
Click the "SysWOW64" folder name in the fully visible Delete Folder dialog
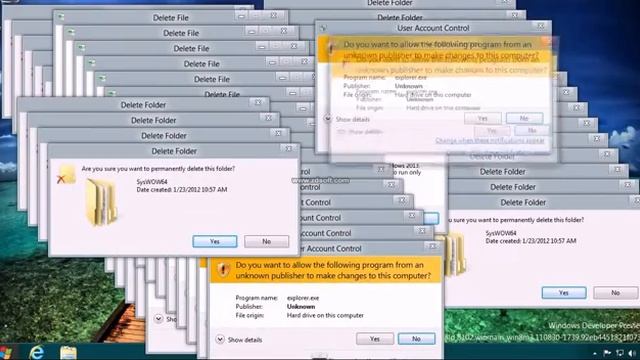[x=152, y=182]
